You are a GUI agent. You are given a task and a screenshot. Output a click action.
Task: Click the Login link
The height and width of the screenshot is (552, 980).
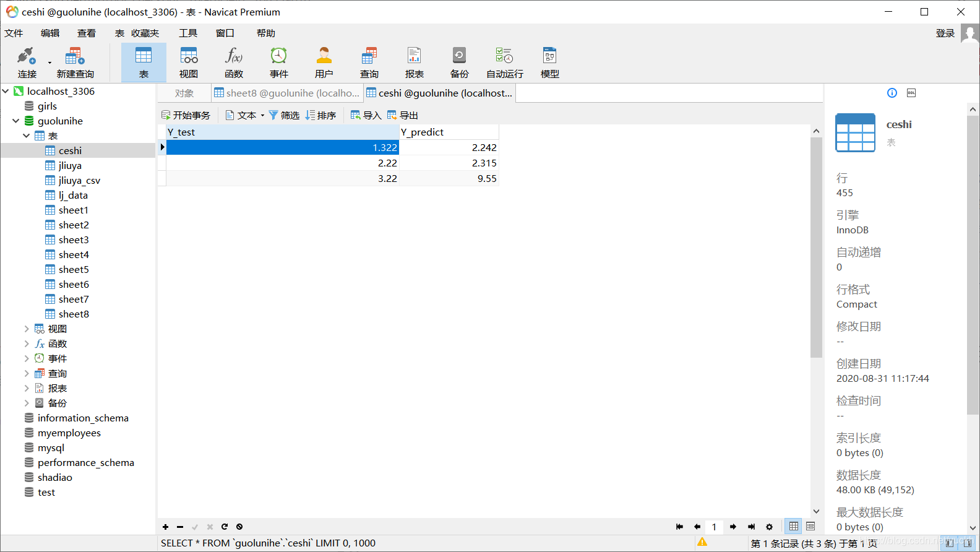pos(945,33)
